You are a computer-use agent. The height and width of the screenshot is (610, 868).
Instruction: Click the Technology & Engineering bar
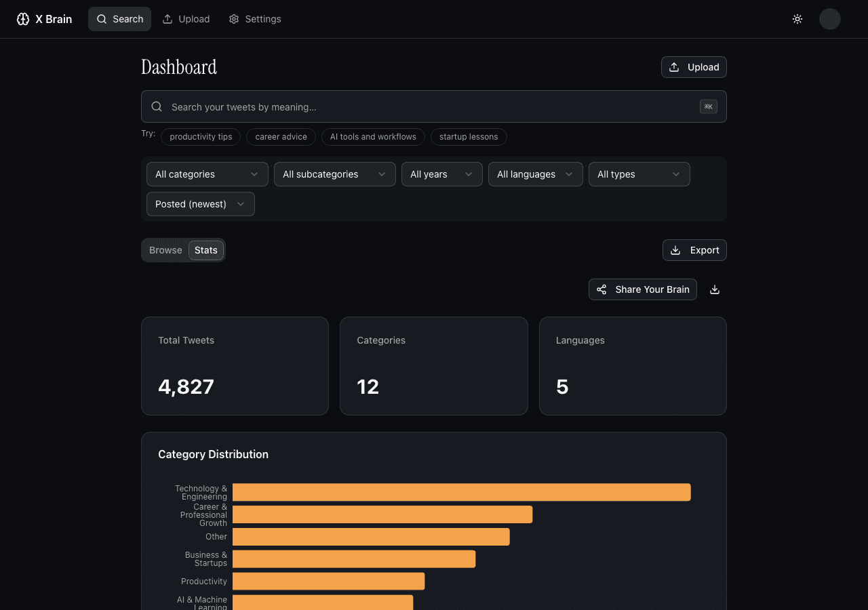click(462, 492)
